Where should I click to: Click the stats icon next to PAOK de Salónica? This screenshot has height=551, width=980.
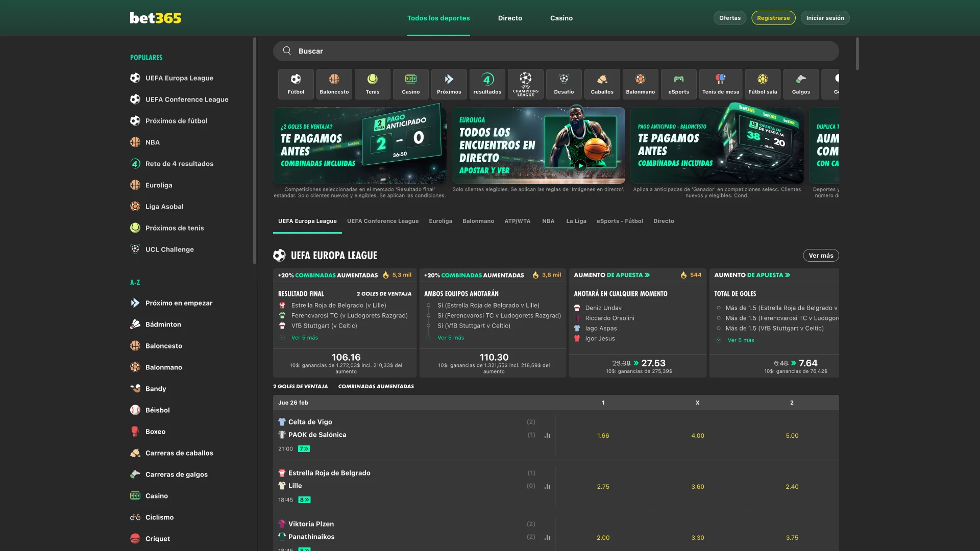tap(547, 435)
